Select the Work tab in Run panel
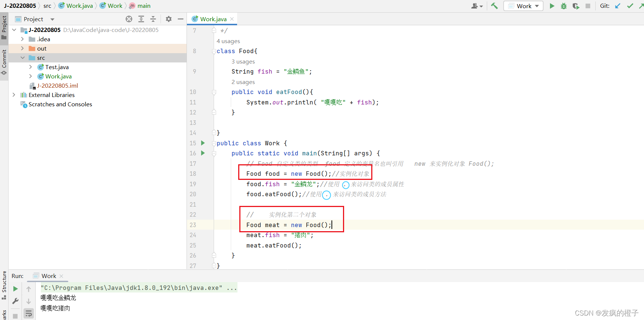Image resolution: width=644 pixels, height=320 pixels. [x=48, y=276]
